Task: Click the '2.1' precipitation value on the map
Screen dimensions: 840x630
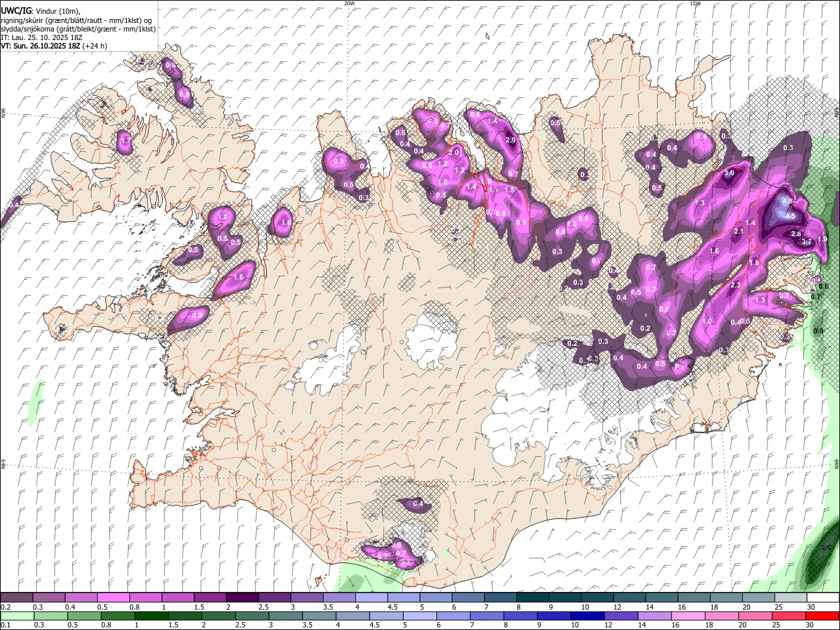Action: point(738,231)
